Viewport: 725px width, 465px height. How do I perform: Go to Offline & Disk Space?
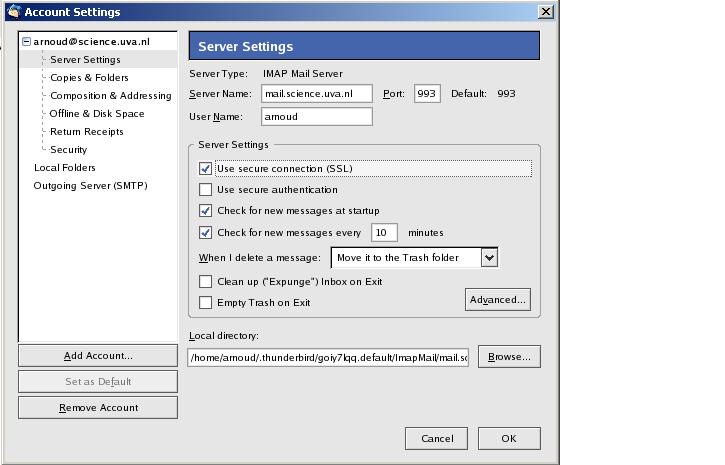[x=97, y=114]
